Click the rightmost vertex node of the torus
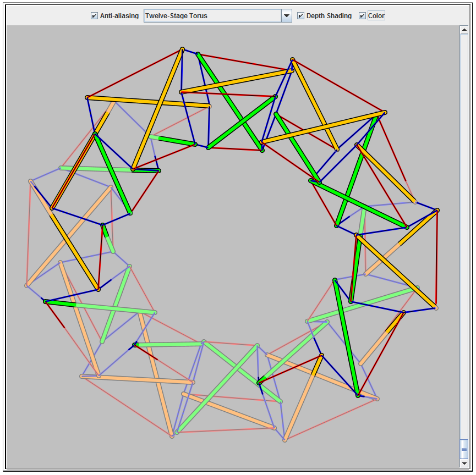476x475 pixels. pyautogui.click(x=437, y=210)
